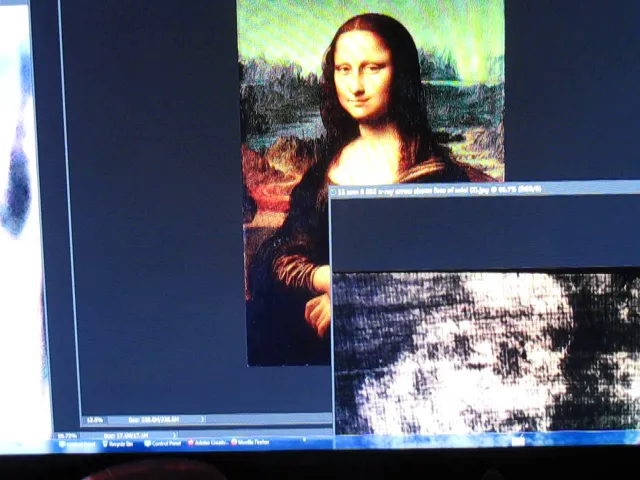Click document icon in x-ray window title
640x480 pixels.
pos(333,192)
